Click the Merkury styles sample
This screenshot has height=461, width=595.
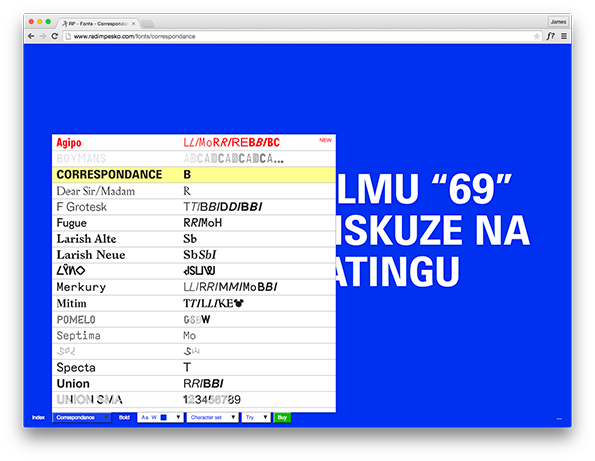(230, 287)
